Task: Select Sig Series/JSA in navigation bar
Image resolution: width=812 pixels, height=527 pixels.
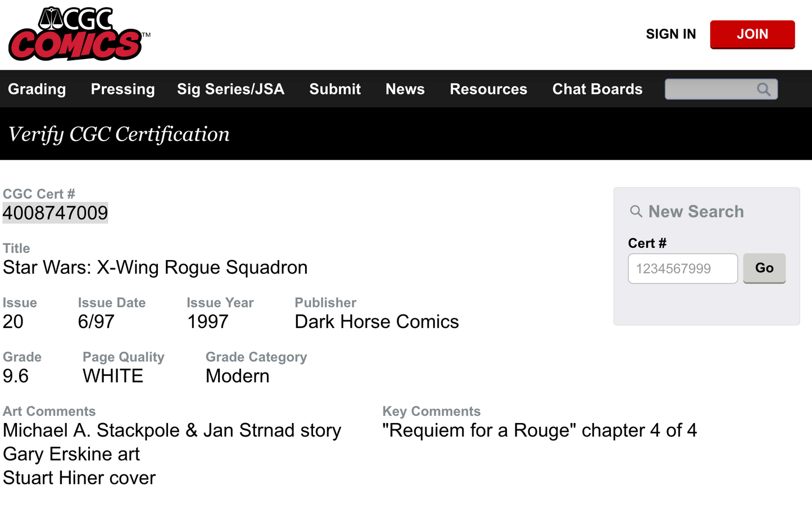Action: [x=230, y=89]
